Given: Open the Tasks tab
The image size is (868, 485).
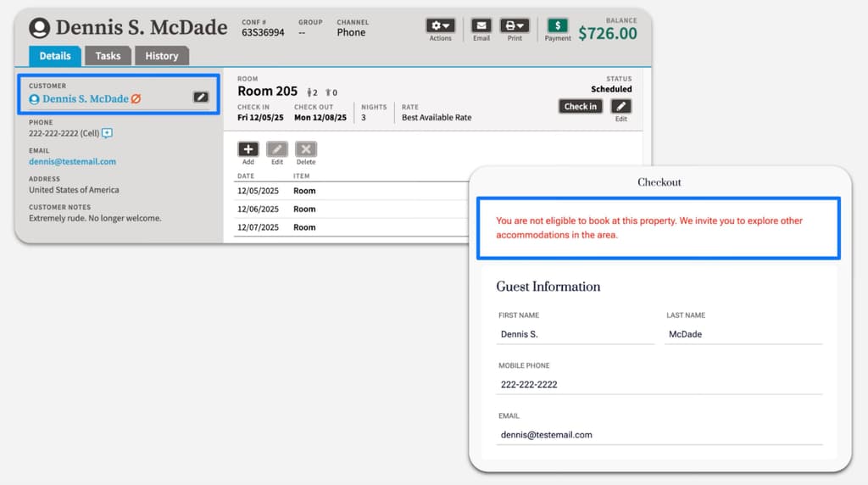Looking at the screenshot, I should tap(108, 56).
